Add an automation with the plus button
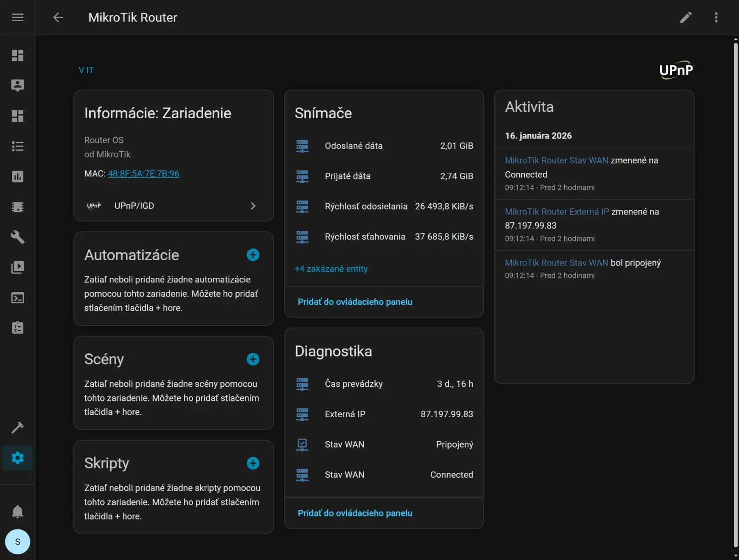 (x=253, y=255)
